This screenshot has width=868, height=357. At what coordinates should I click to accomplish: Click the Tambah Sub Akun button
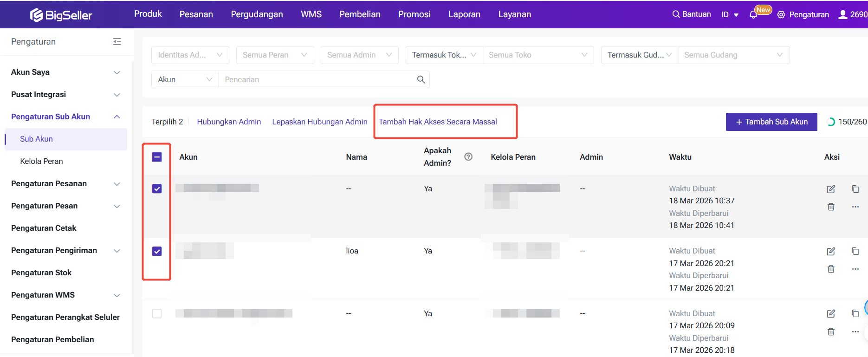pyautogui.click(x=771, y=122)
